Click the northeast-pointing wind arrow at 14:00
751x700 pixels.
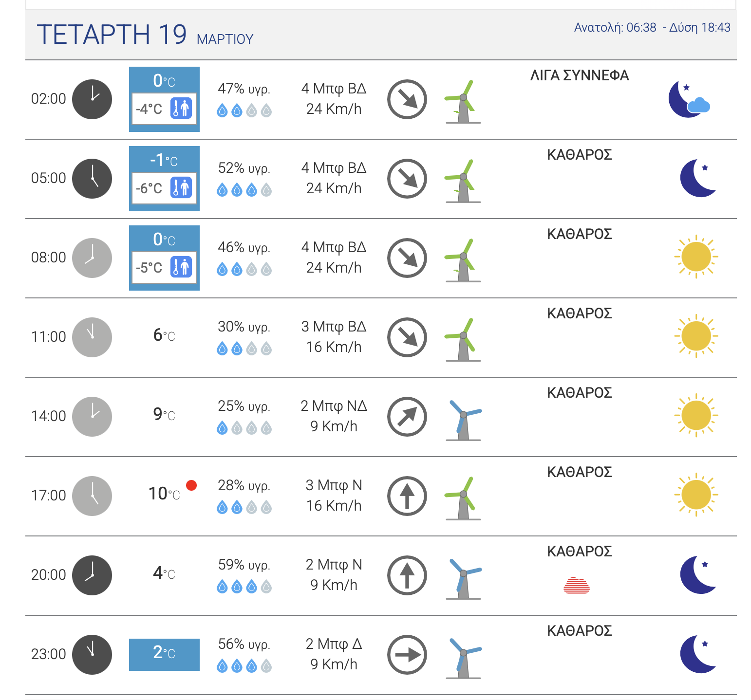[x=407, y=417]
